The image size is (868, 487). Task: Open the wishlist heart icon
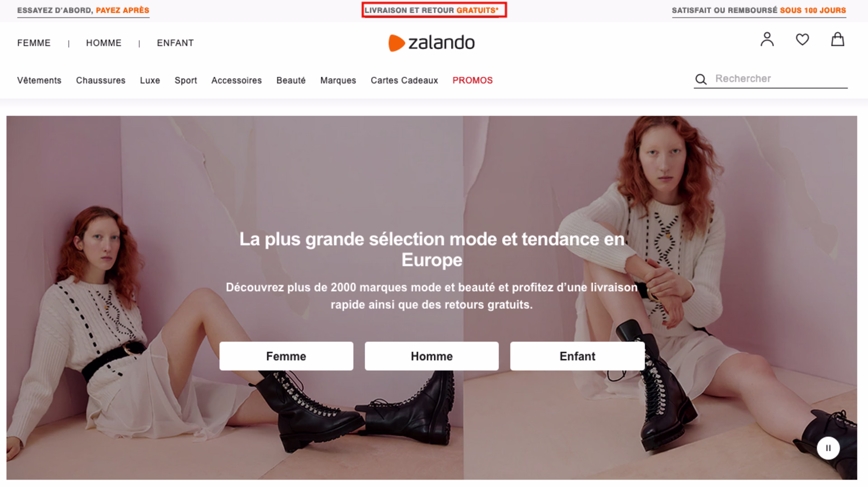pos(802,40)
